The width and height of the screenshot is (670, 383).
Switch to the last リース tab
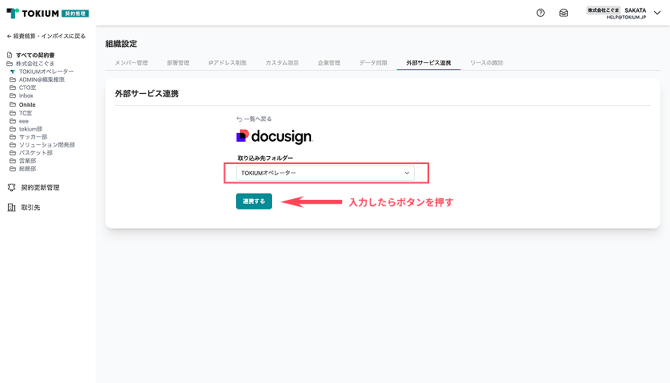coord(486,63)
